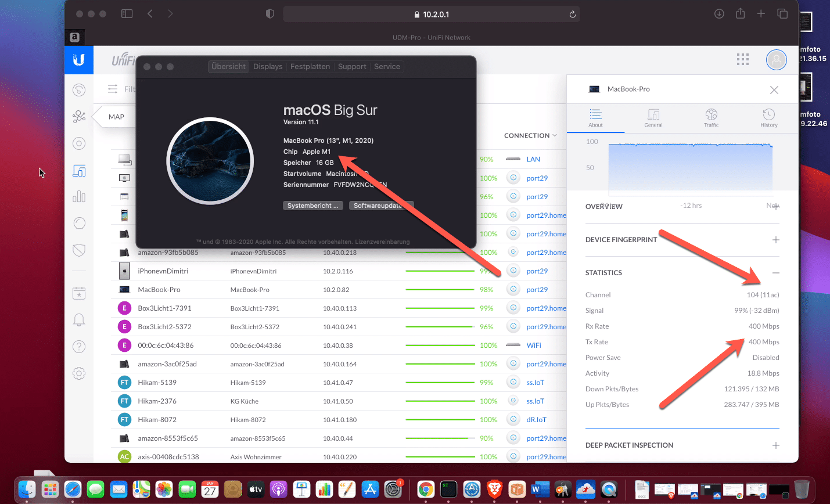Click Safari share icon
830x504 pixels.
[x=740, y=13]
